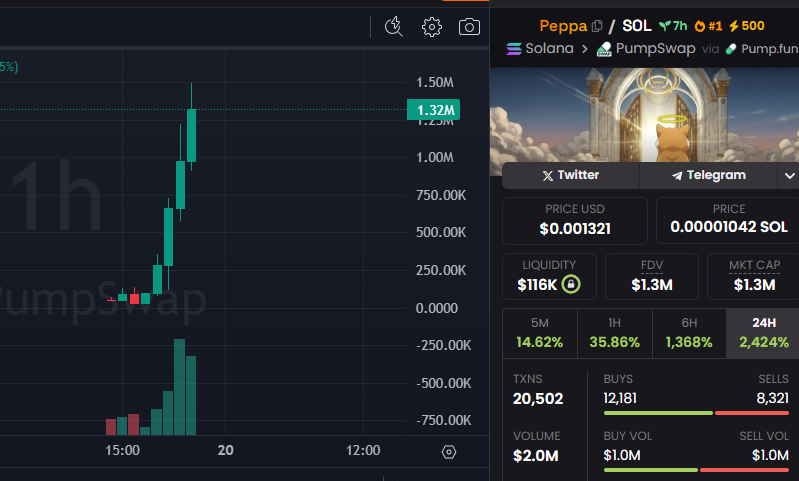This screenshot has width=799, height=481.
Task: Select the 24H change tab
Action: [x=763, y=333]
